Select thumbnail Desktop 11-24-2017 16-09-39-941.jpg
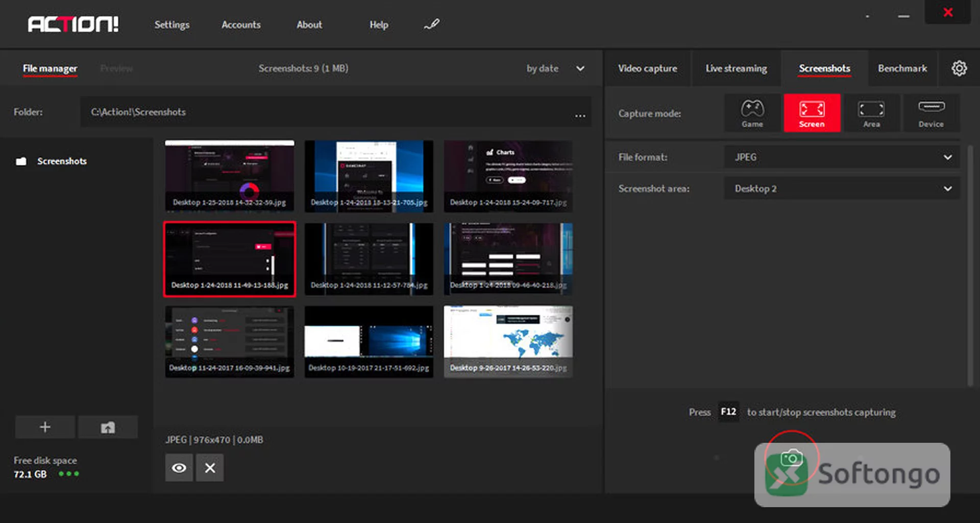980x523 pixels. coord(230,342)
